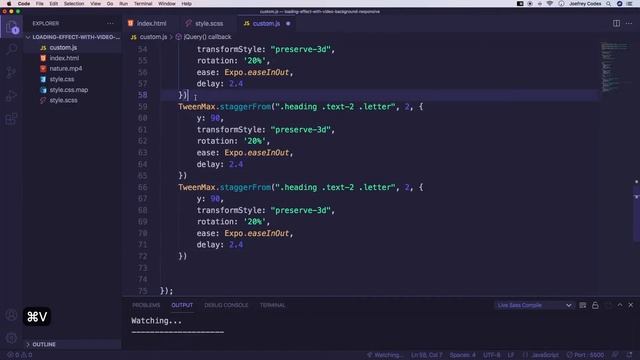
Task: Open the Terminal menu
Action: (x=143, y=4)
